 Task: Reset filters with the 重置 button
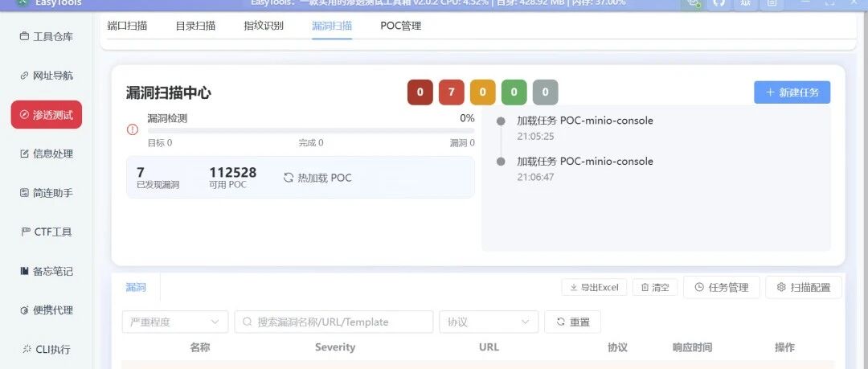click(x=572, y=322)
